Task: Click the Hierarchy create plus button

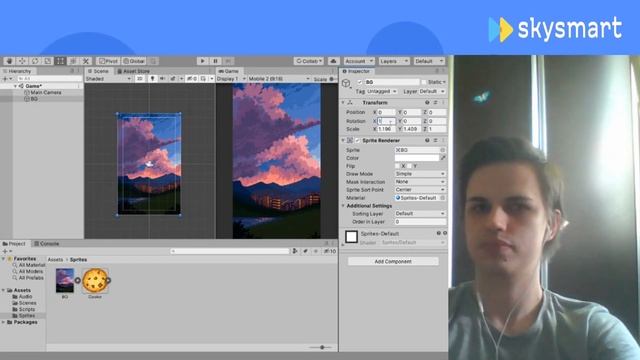Action: tap(5, 79)
